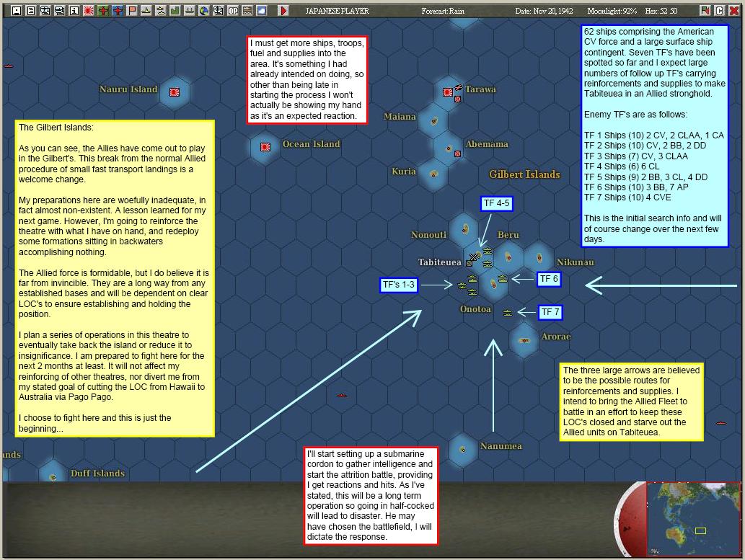
Task: Click the crosshair target toolbar icon
Action: 218,10
